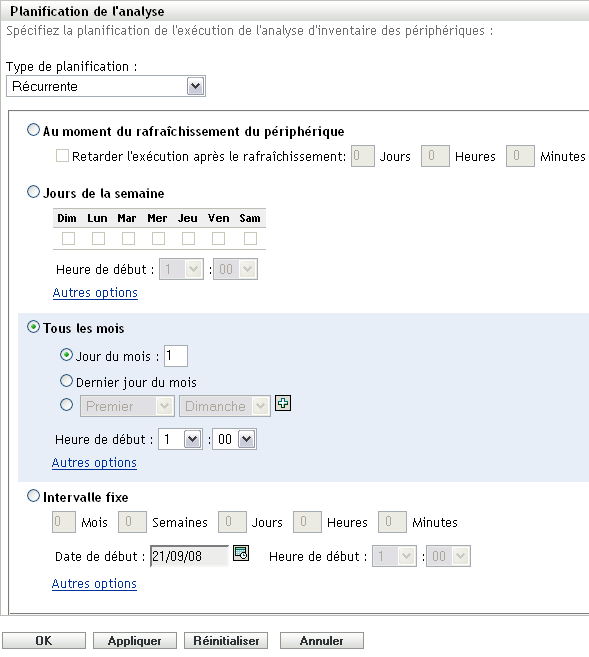Select the Intervalle fixe radio option
The height and width of the screenshot is (657, 589).
[x=33, y=496]
